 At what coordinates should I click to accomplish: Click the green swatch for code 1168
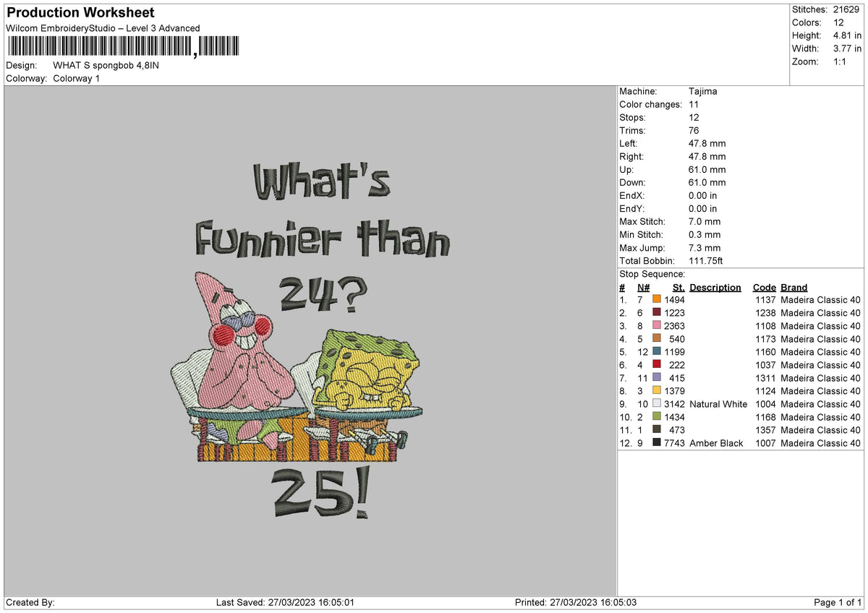click(x=657, y=416)
